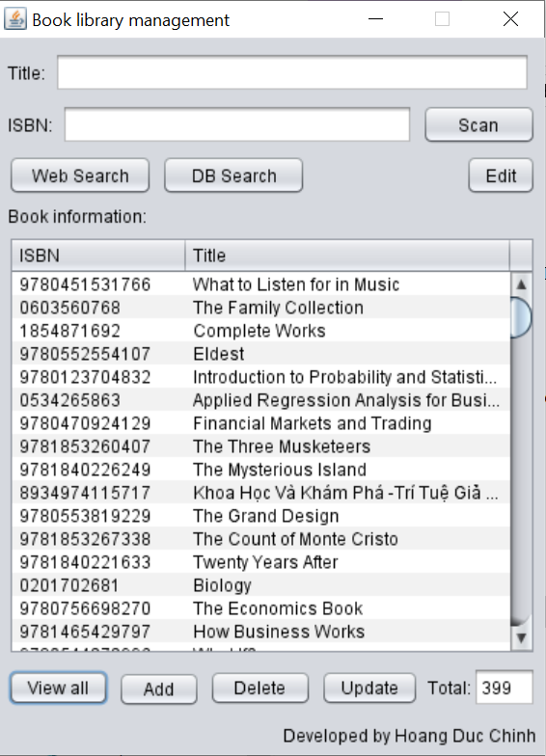This screenshot has width=546, height=756.
Task: Click the Add button
Action: 158,688
